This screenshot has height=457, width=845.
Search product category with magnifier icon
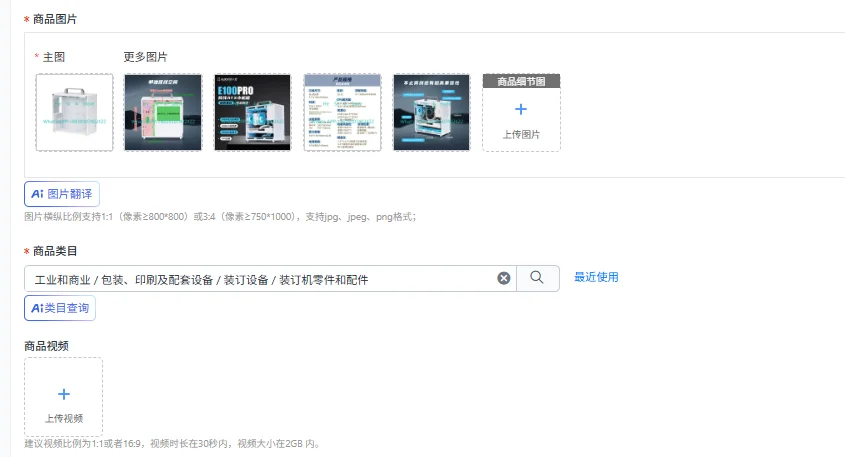tap(537, 278)
